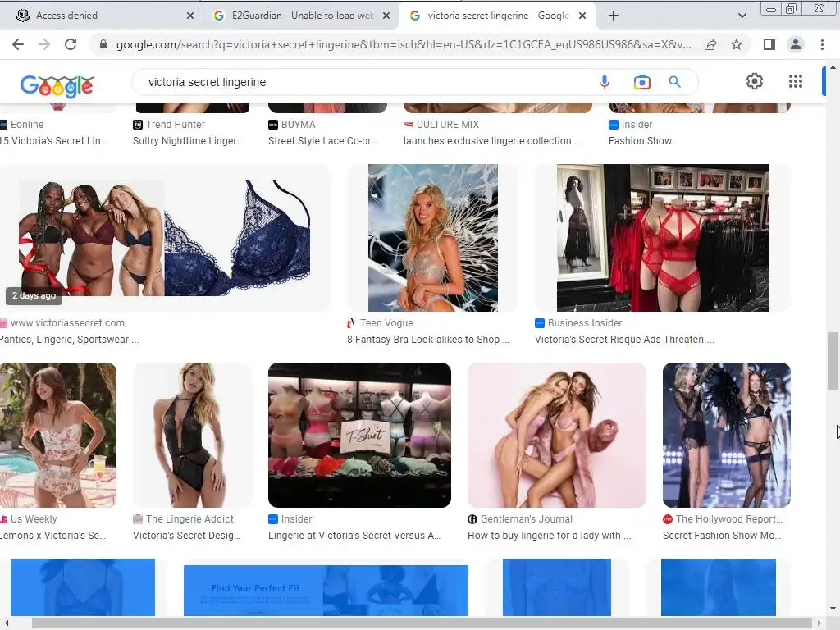Go forward using the browser arrow

tap(44, 44)
